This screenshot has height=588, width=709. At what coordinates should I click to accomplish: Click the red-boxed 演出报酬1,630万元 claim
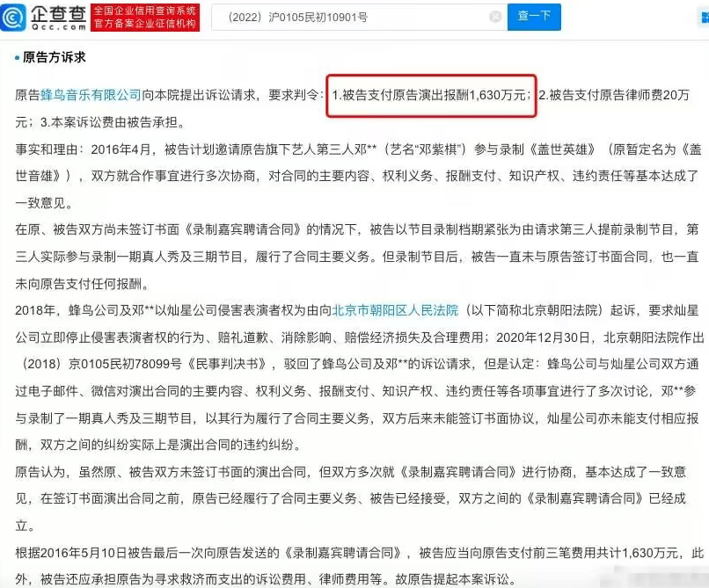[431, 96]
